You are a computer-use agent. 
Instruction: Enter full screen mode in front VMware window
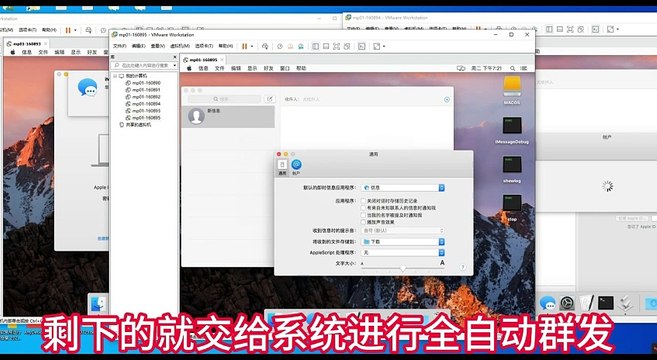(336, 47)
